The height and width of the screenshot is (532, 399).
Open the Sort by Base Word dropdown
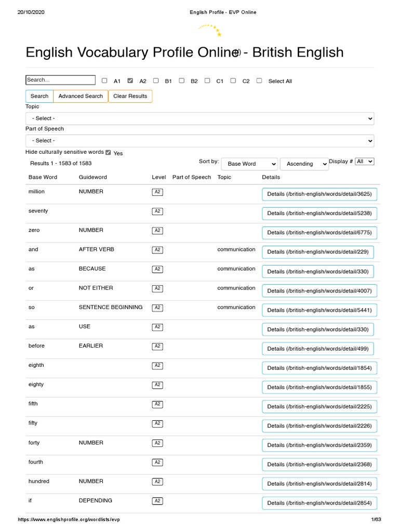pos(249,164)
